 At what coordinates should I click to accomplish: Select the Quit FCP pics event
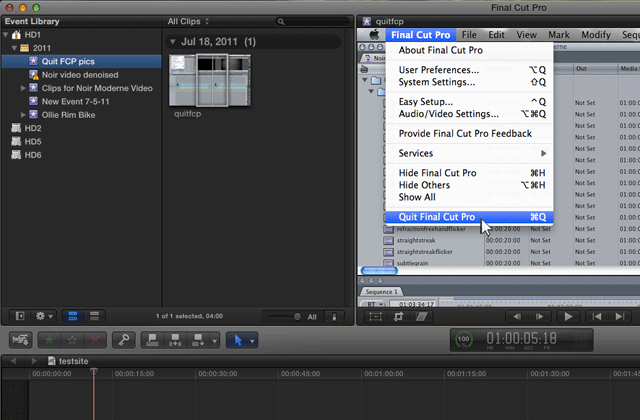point(82,61)
